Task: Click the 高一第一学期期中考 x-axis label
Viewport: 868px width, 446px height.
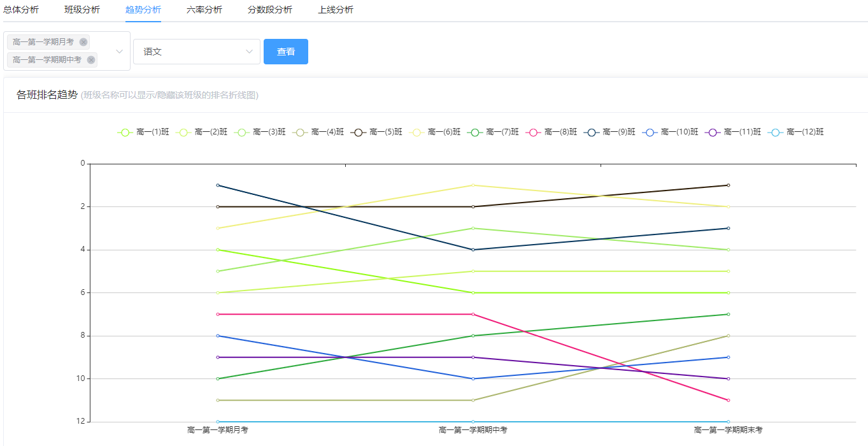Action: click(473, 430)
